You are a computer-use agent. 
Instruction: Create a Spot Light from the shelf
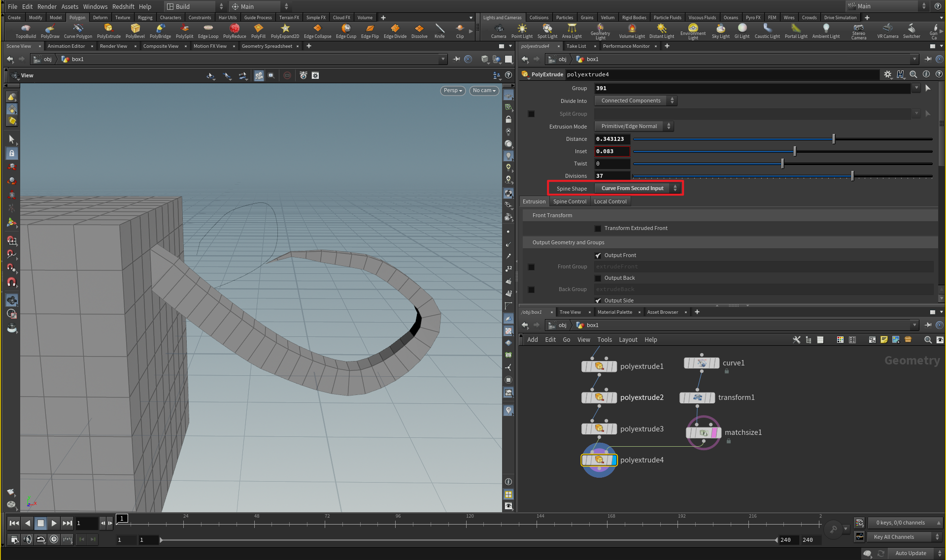[x=547, y=31]
